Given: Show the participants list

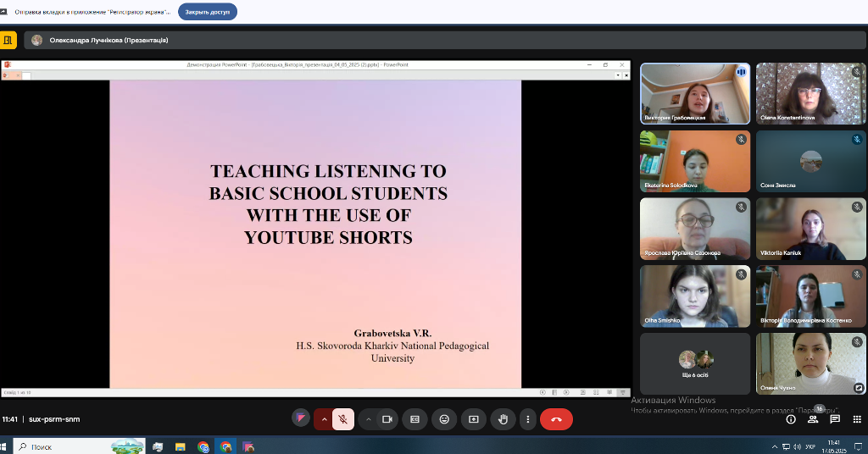Looking at the screenshot, I should tap(813, 419).
